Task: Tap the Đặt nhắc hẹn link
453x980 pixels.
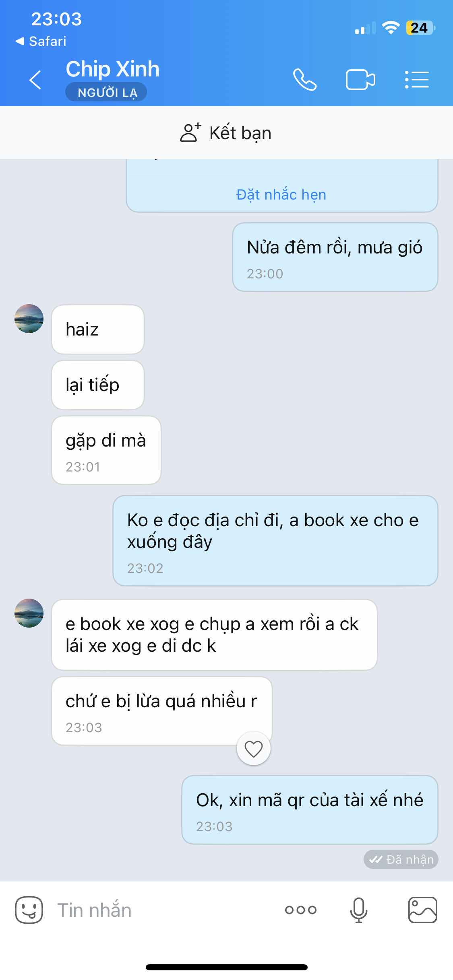Action: (x=281, y=195)
